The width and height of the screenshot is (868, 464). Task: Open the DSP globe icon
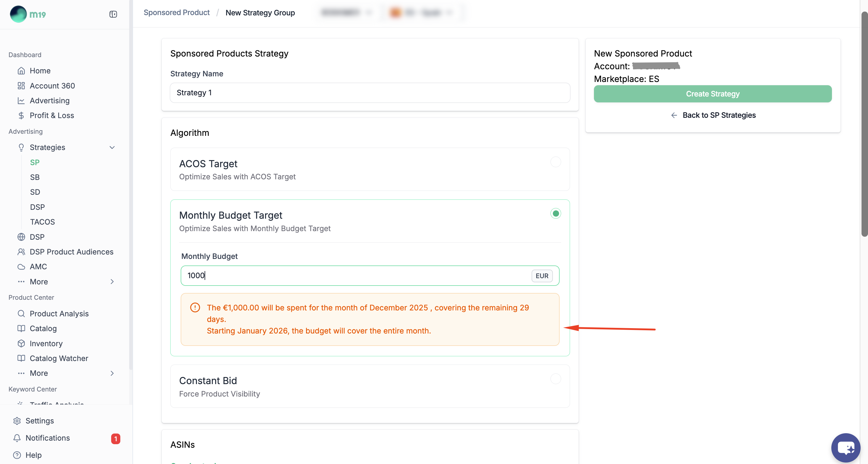(x=21, y=237)
